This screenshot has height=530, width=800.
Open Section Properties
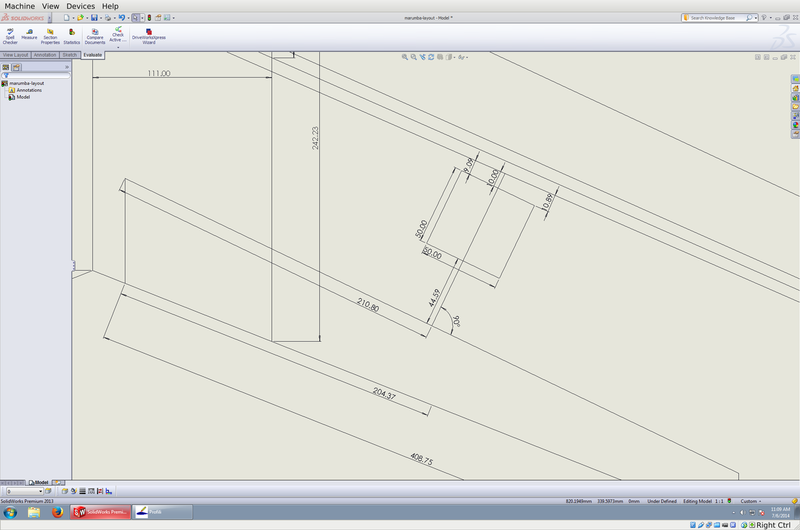[x=50, y=36]
